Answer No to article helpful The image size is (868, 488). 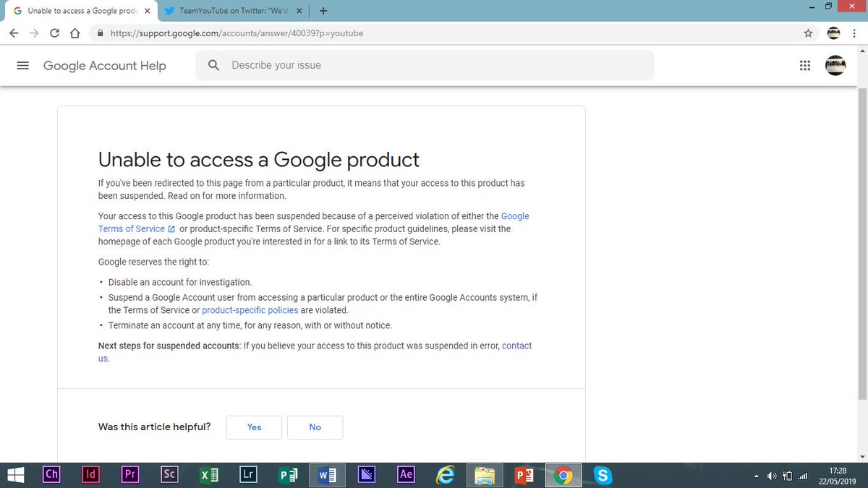(315, 427)
